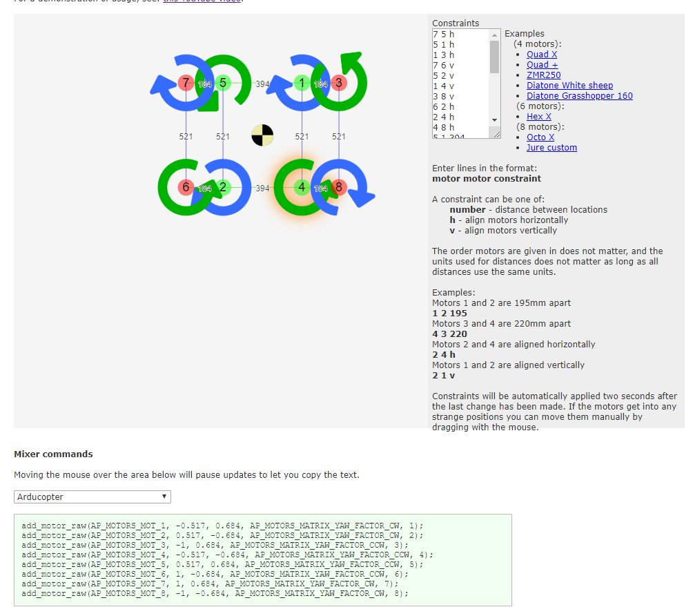The height and width of the screenshot is (616, 693).
Task: Click the 521 label below motor 7
Action: (x=186, y=137)
